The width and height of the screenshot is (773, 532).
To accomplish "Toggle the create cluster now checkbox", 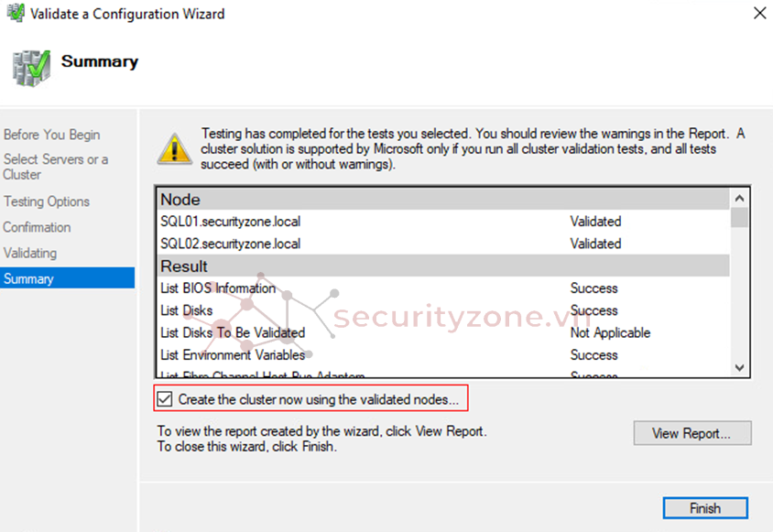I will pos(164,399).
